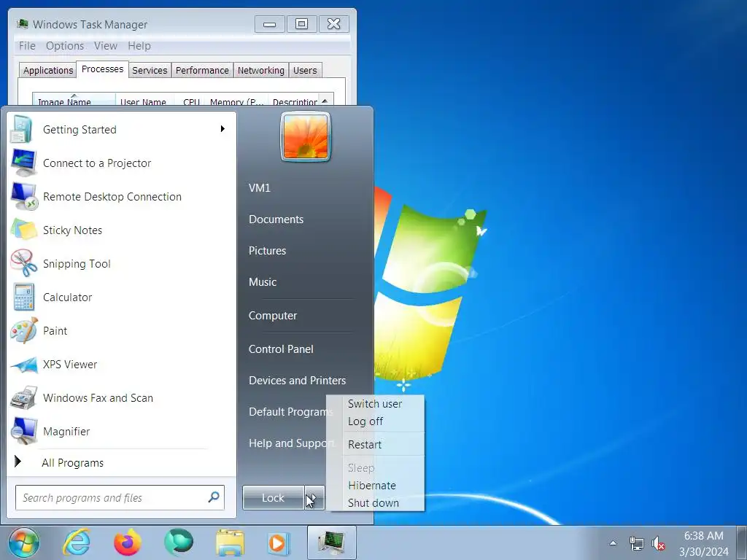The height and width of the screenshot is (560, 747).
Task: Click the muted volume tray icon
Action: pyautogui.click(x=659, y=543)
